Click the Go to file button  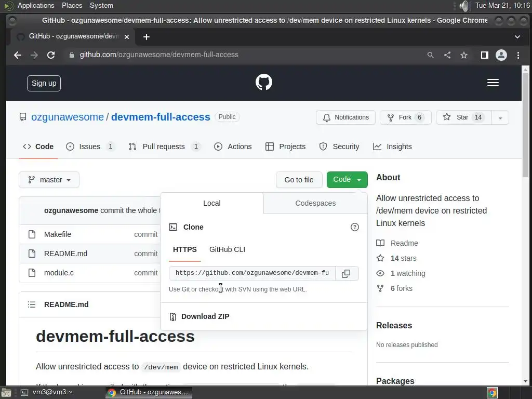[299, 180]
